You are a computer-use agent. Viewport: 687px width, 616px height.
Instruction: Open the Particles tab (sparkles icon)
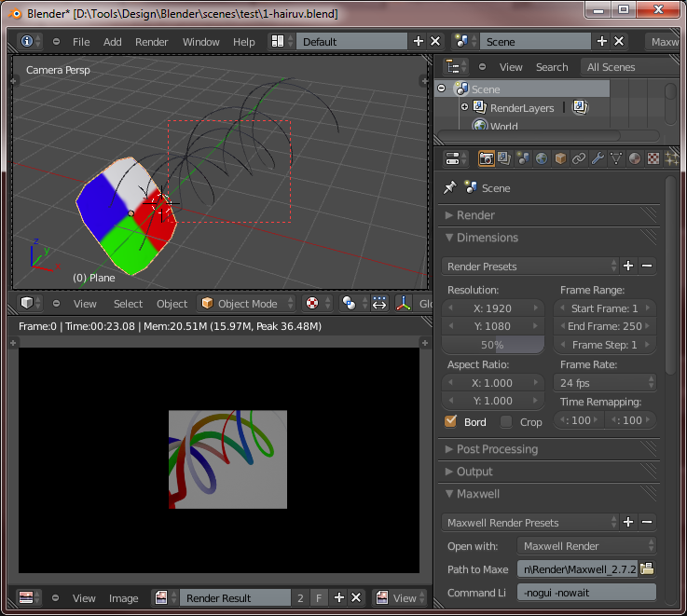click(672, 158)
